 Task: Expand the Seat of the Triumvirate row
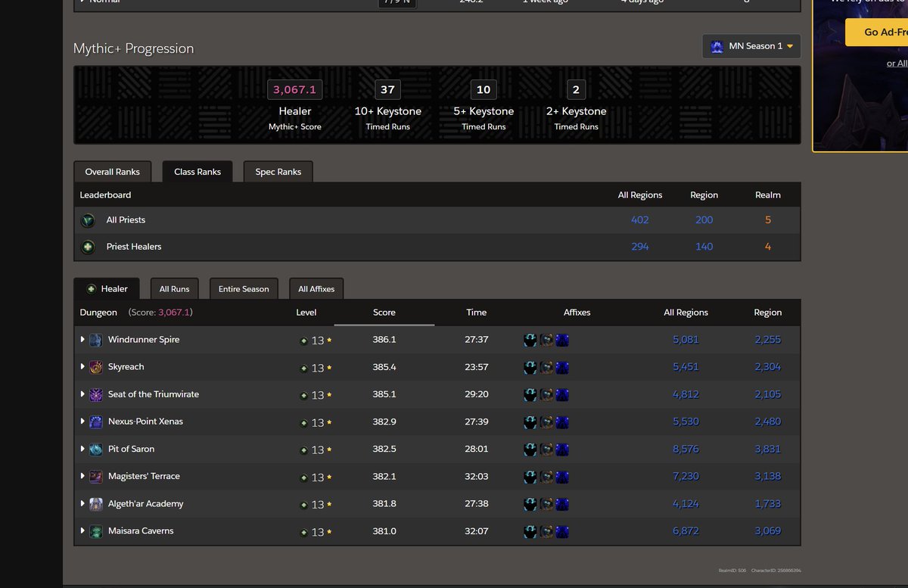pos(82,394)
